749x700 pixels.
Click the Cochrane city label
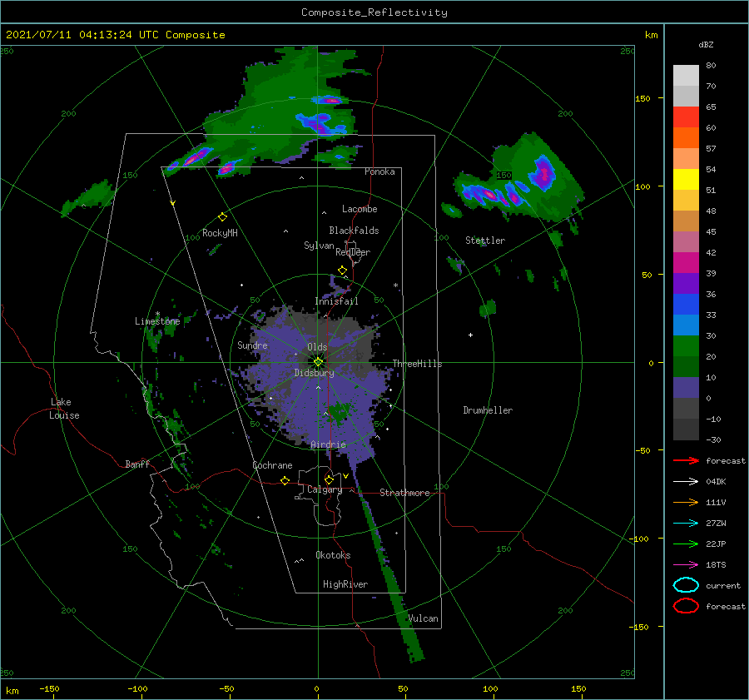point(272,465)
